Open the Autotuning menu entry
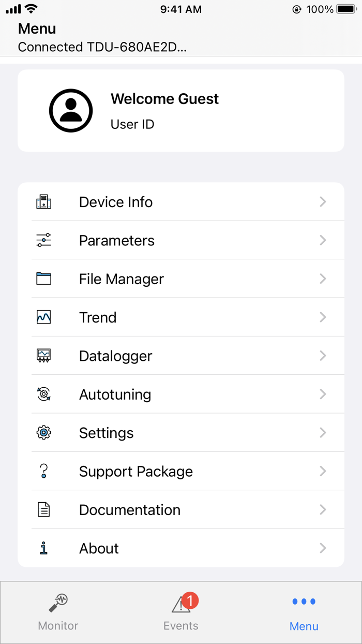 [115, 393]
